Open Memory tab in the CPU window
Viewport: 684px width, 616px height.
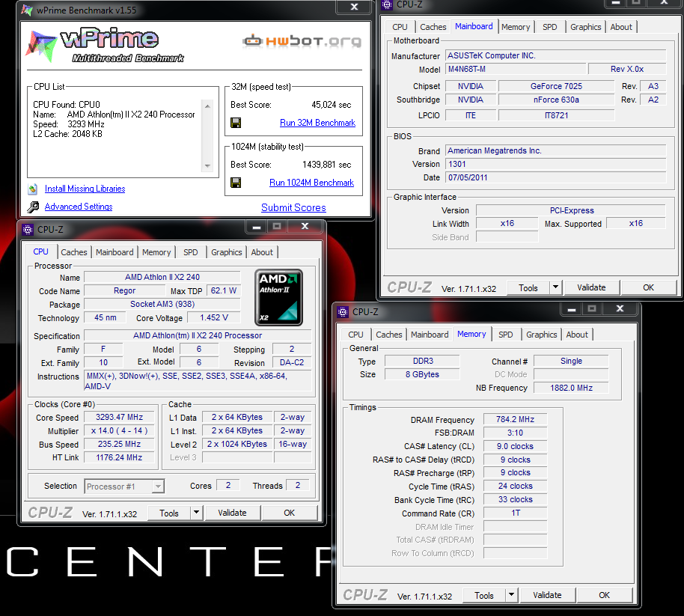coord(156,252)
